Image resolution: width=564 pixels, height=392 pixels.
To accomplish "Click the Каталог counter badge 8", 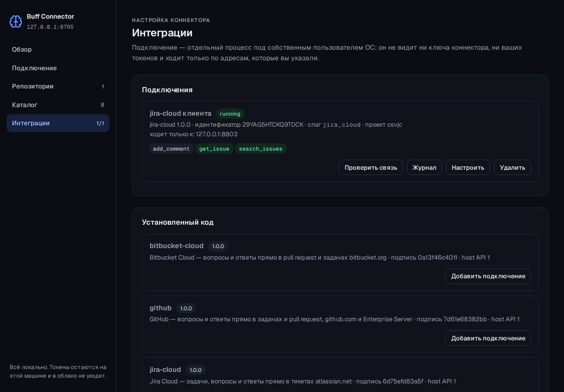I will [102, 105].
